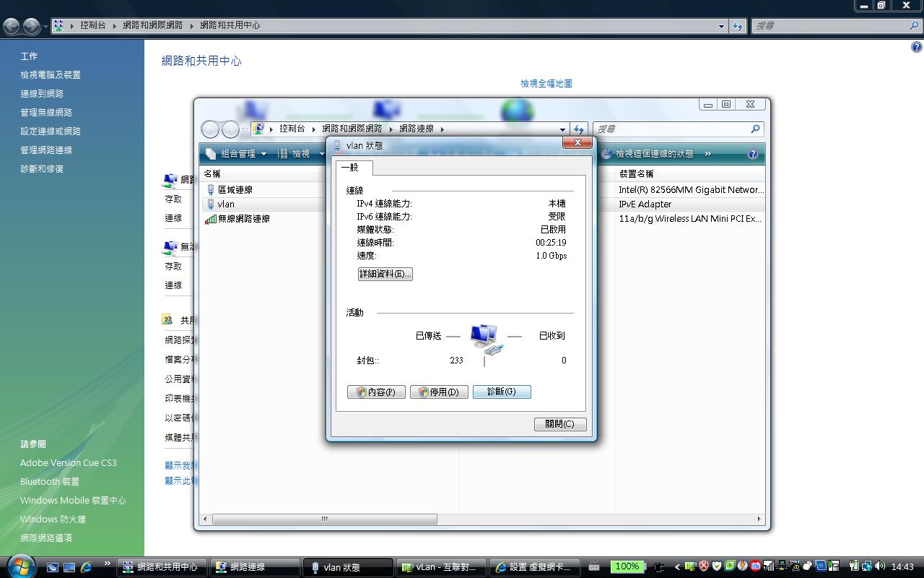Viewport: 924px width, 578px height.
Task: Click the red X security alert tray icon
Action: point(704,566)
